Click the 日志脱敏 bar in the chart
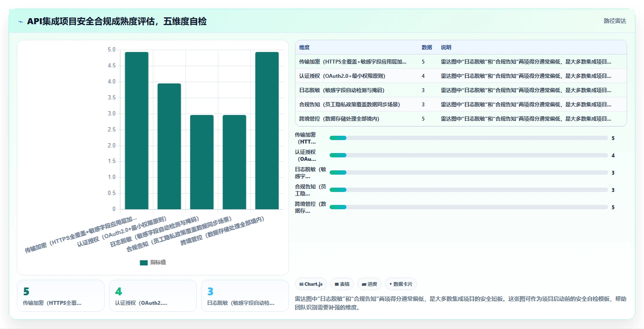 tap(202, 162)
